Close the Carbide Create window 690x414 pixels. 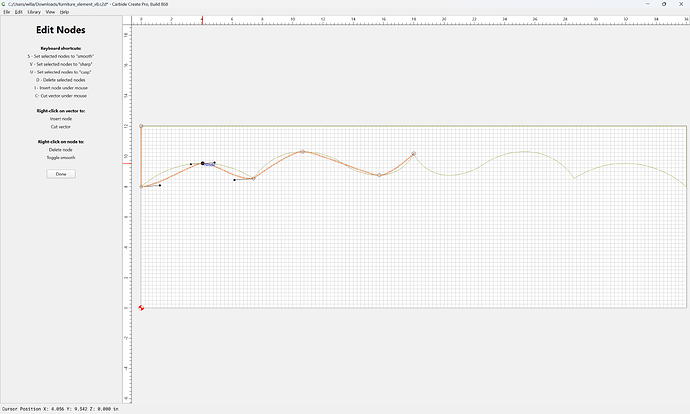[681, 4]
